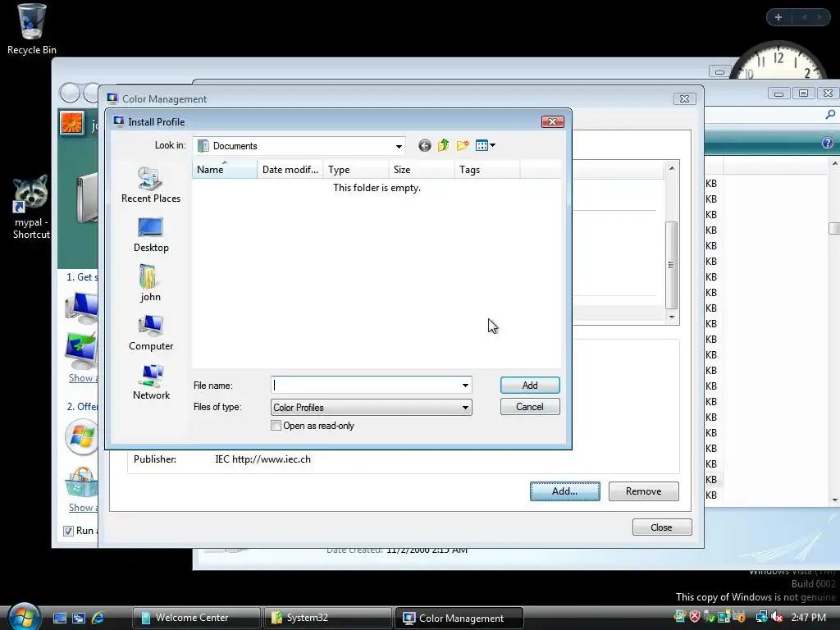Click Add... button in Color Management

[564, 491]
